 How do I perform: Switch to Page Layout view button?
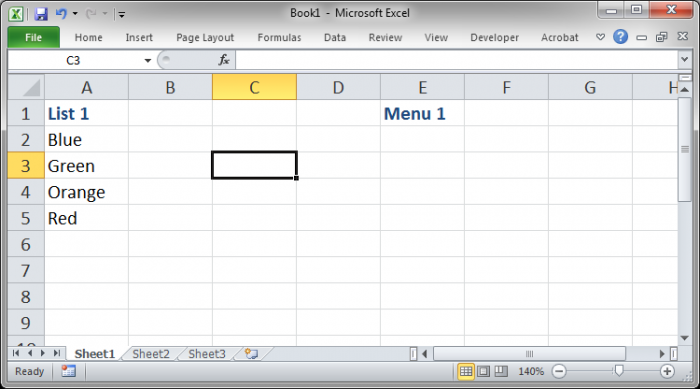pos(483,371)
